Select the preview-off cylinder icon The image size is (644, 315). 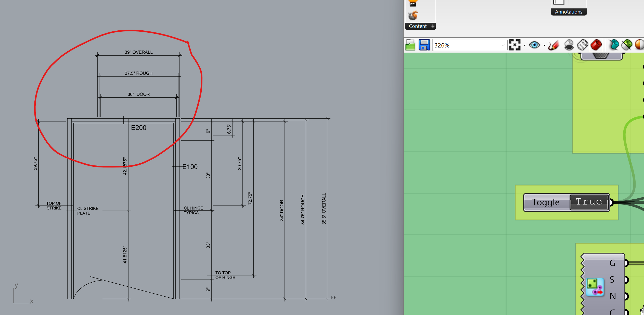(x=569, y=45)
